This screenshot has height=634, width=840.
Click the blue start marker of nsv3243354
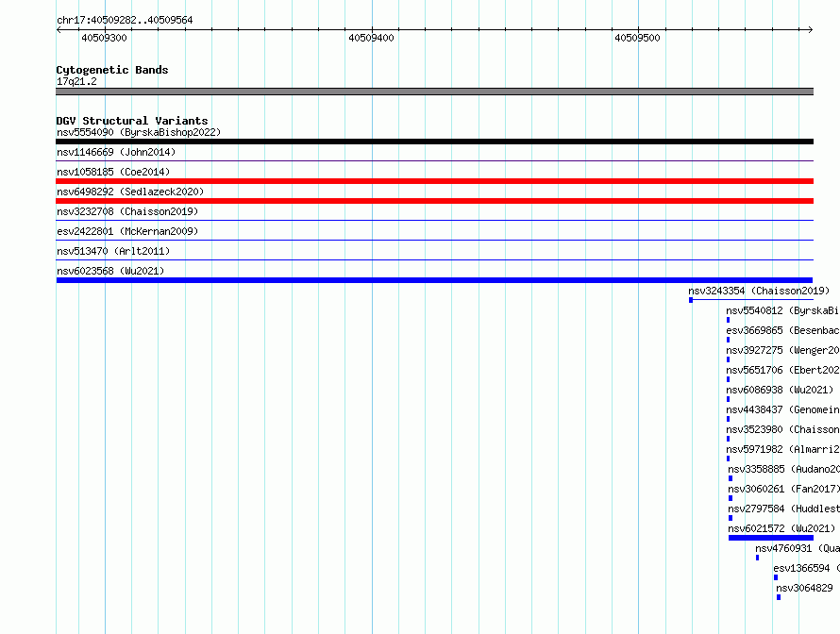691,300
